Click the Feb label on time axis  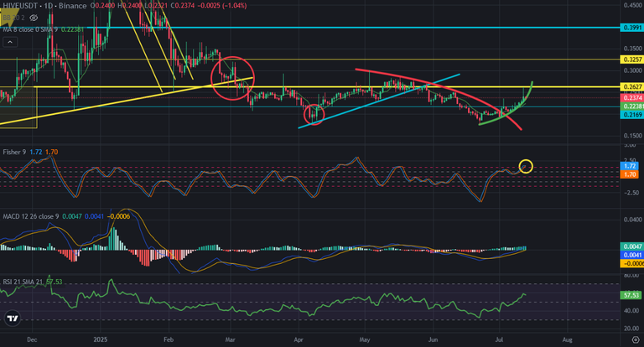click(x=169, y=339)
